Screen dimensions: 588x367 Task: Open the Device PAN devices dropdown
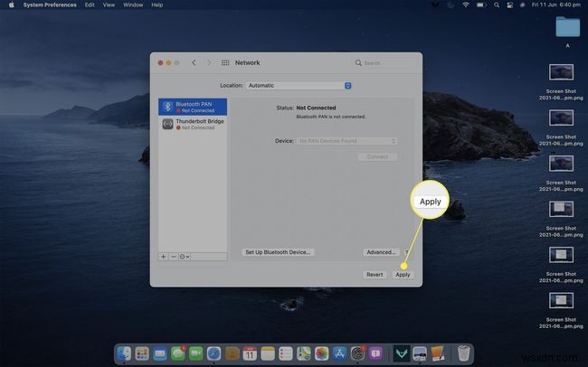click(x=346, y=141)
